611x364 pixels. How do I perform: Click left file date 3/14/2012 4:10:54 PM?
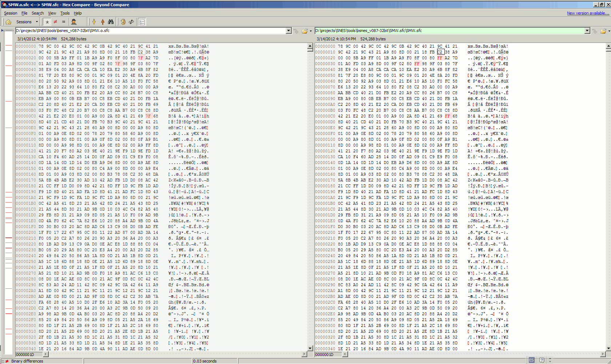coord(37,39)
